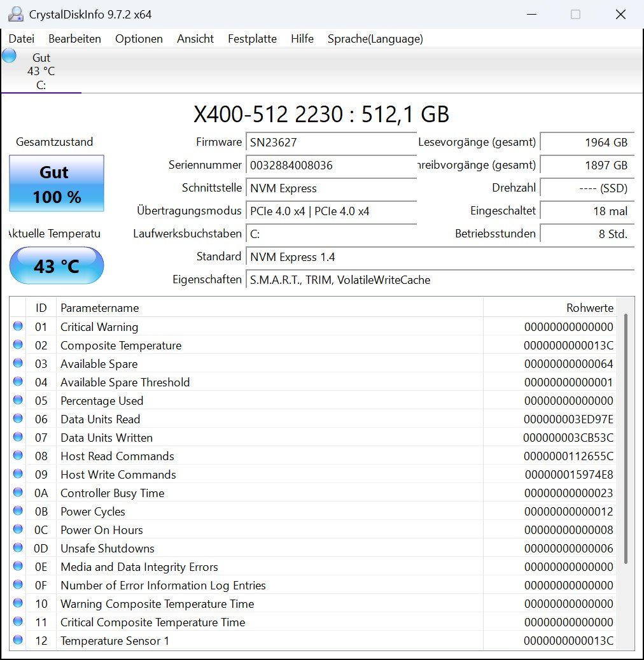
Task: Click the Gut 100 % health status button
Action: point(57,183)
